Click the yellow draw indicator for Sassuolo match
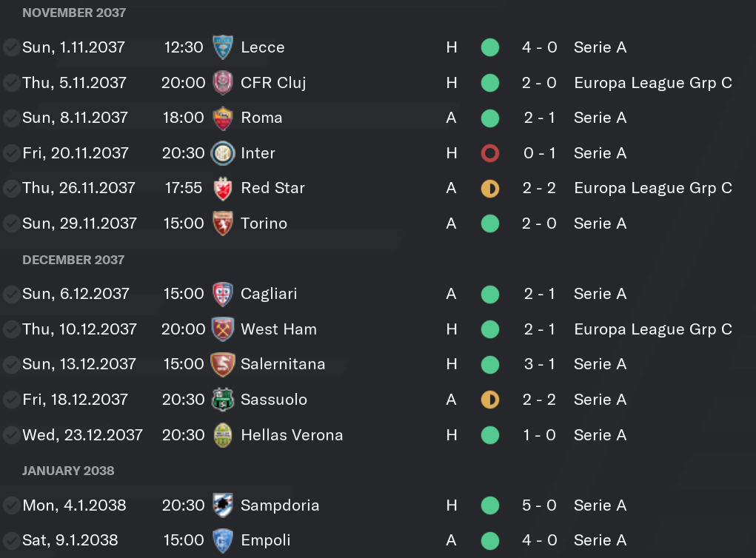Viewport: 756px width, 558px height. (x=490, y=400)
